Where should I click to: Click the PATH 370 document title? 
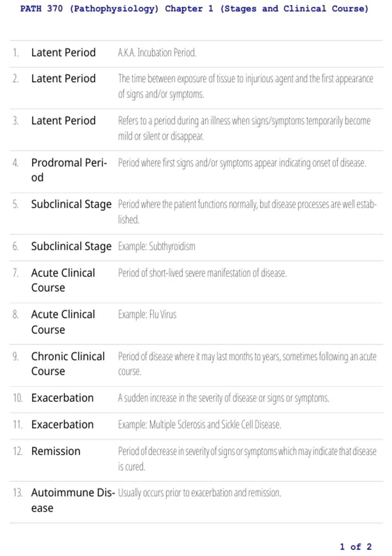pos(194,9)
